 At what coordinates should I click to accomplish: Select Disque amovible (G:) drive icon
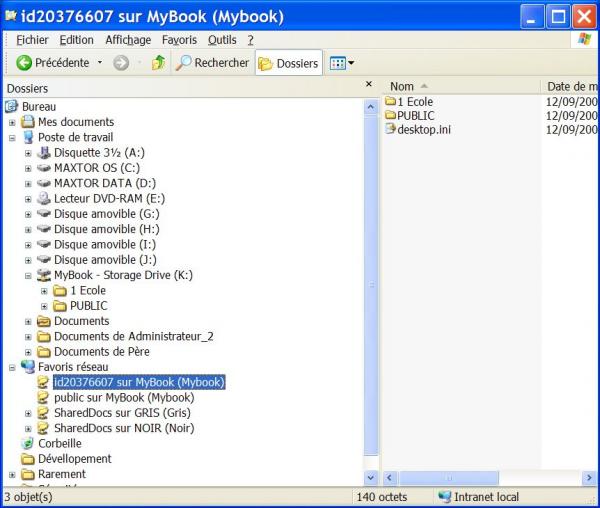44,213
